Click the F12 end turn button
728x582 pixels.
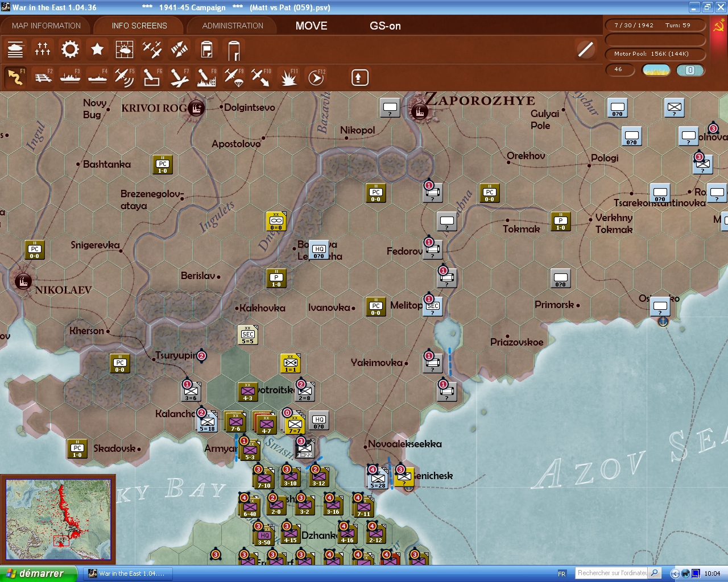316,77
